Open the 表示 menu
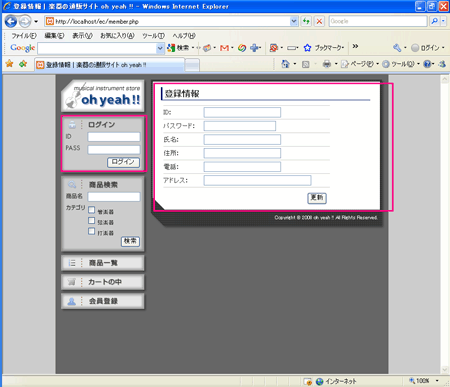 click(82, 36)
